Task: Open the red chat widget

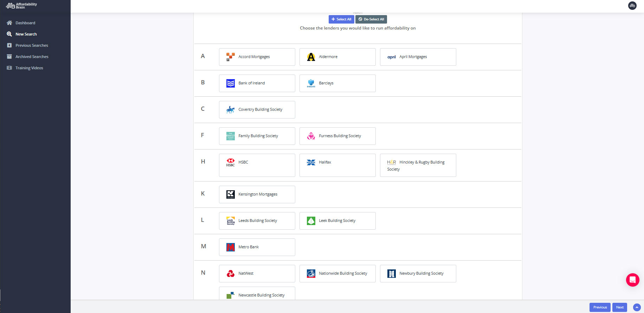Action: click(x=632, y=280)
